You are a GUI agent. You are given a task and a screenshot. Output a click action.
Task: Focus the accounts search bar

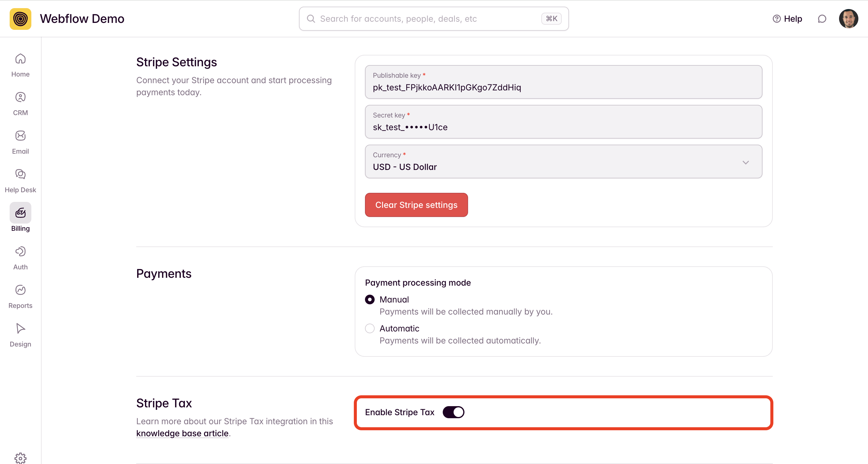[428, 19]
